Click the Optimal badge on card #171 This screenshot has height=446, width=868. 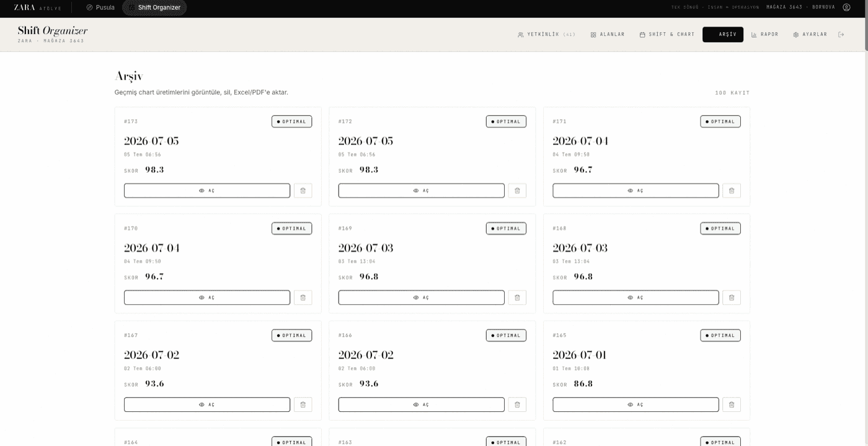coord(720,121)
